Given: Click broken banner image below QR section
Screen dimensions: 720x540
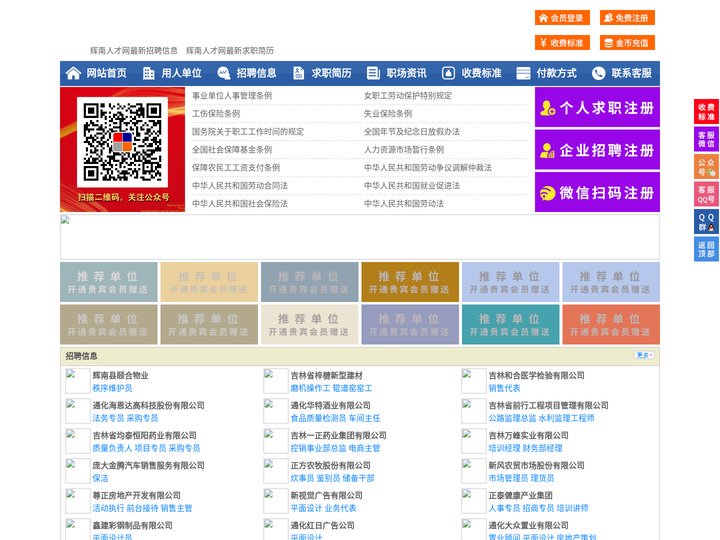Looking at the screenshot, I should 360,237.
